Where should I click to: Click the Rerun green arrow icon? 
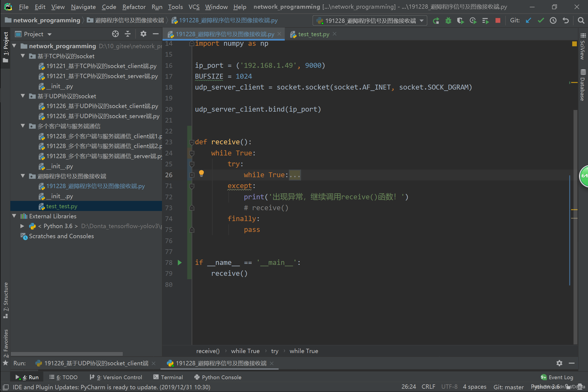click(436, 21)
